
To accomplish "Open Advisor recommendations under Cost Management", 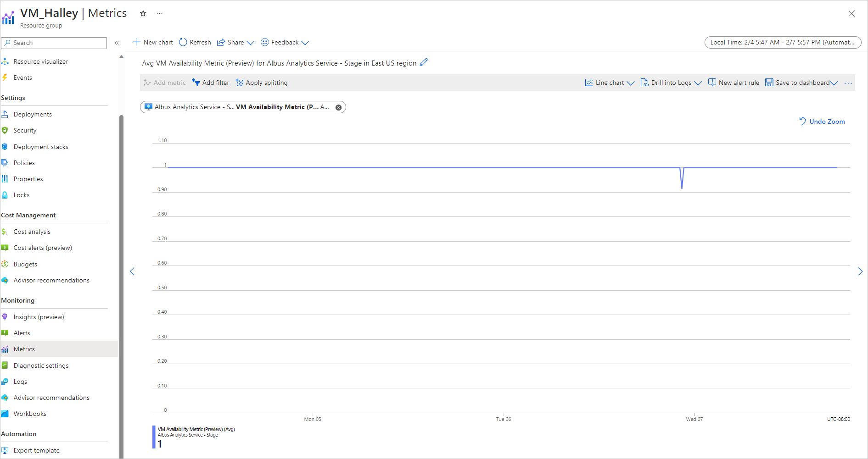I will [51, 280].
